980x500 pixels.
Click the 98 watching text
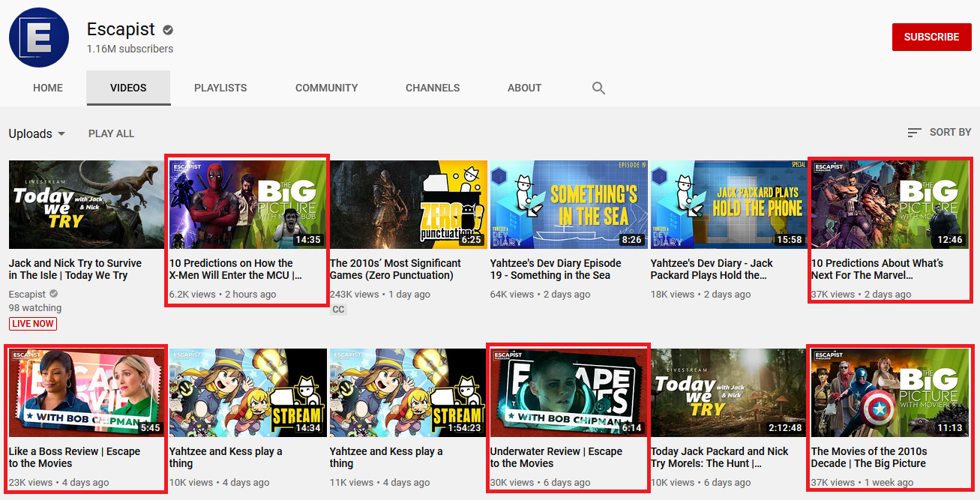point(35,308)
